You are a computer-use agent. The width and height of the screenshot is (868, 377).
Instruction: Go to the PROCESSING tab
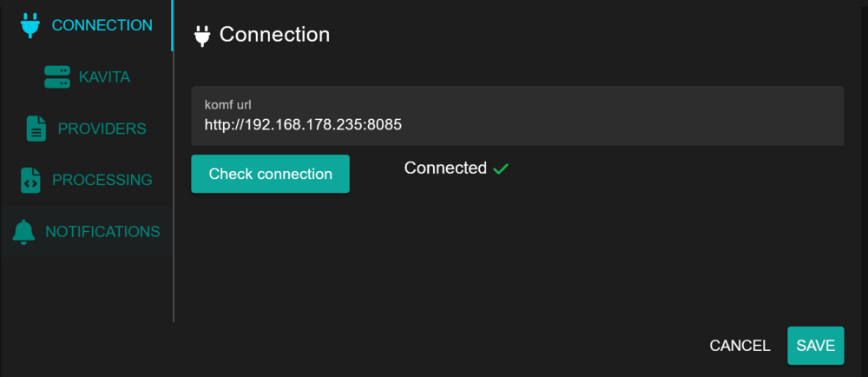click(x=102, y=180)
